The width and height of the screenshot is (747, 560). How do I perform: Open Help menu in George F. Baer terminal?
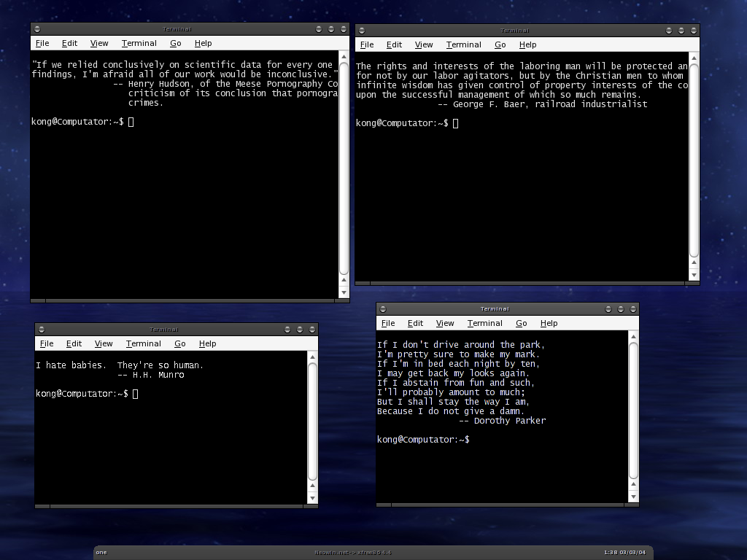(527, 44)
